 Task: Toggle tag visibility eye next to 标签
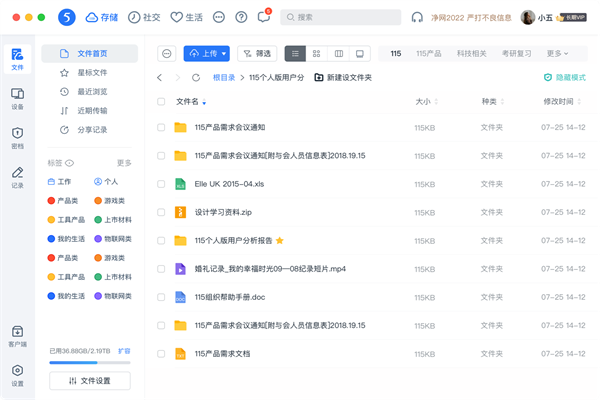(69, 163)
